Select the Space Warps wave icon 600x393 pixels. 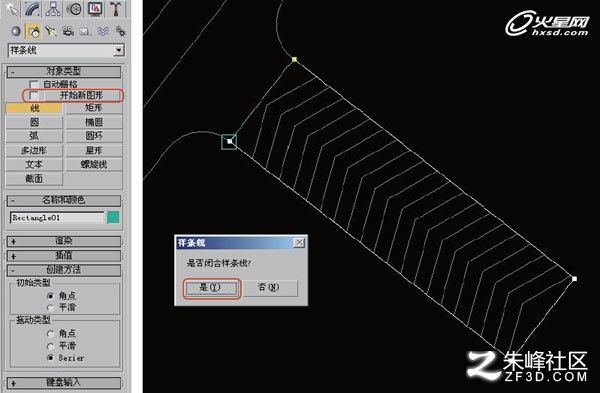(103, 31)
